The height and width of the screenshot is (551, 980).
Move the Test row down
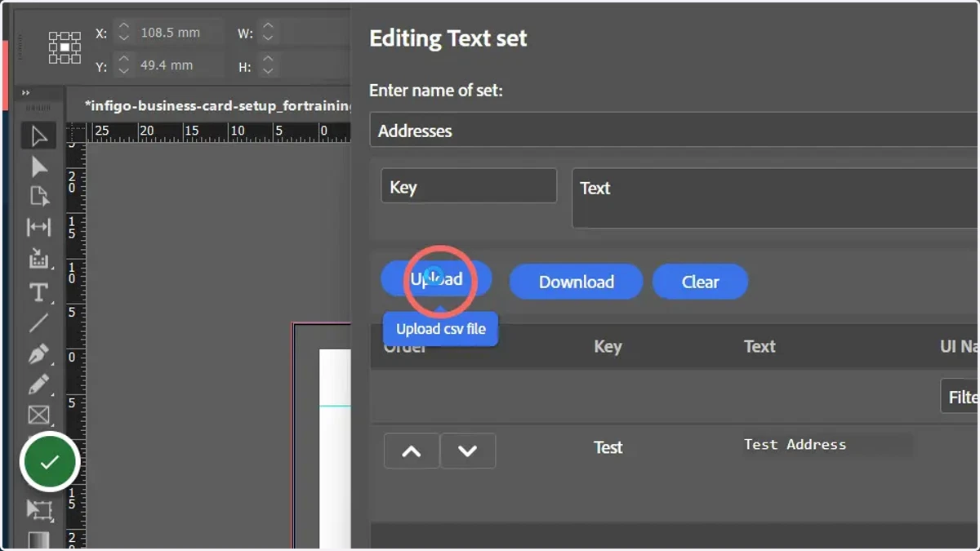(x=468, y=451)
